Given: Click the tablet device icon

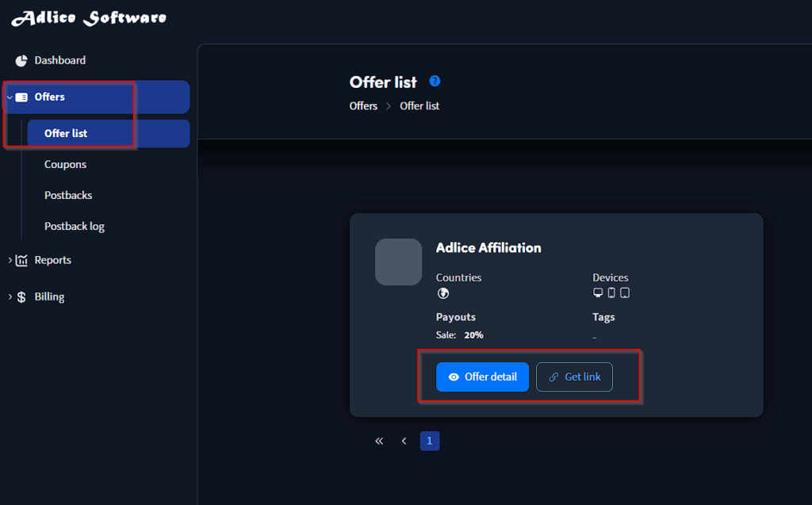Looking at the screenshot, I should pos(625,293).
